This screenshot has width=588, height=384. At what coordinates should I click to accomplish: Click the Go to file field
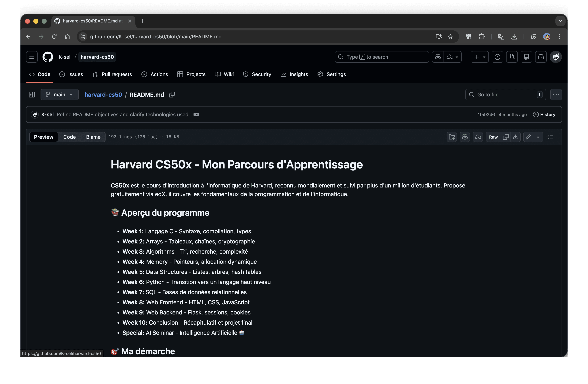504,94
